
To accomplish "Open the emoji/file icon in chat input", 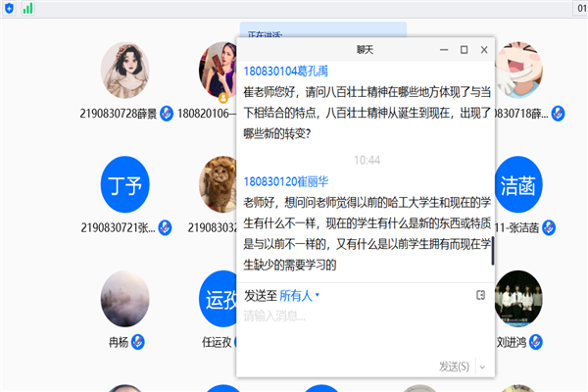I will tap(480, 295).
